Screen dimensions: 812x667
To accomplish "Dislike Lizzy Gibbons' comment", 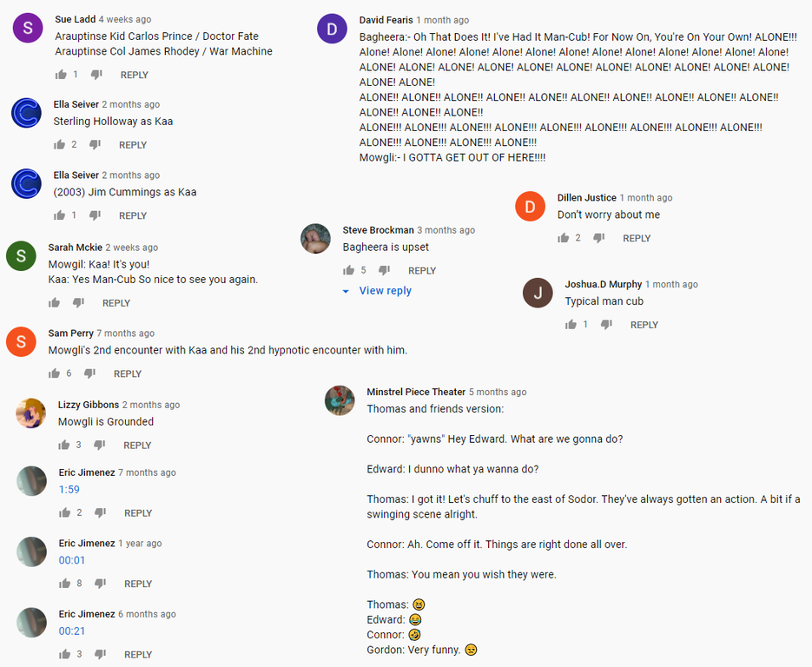I will tap(99, 445).
